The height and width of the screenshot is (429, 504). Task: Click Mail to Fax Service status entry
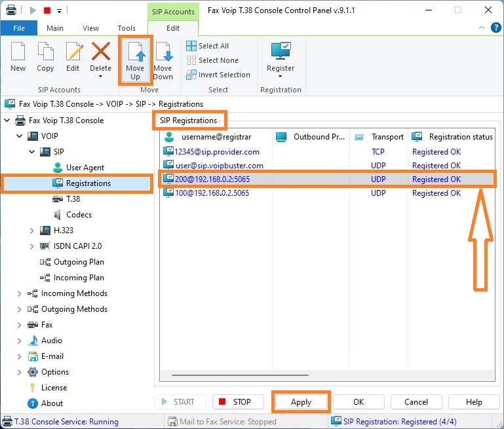point(222,422)
